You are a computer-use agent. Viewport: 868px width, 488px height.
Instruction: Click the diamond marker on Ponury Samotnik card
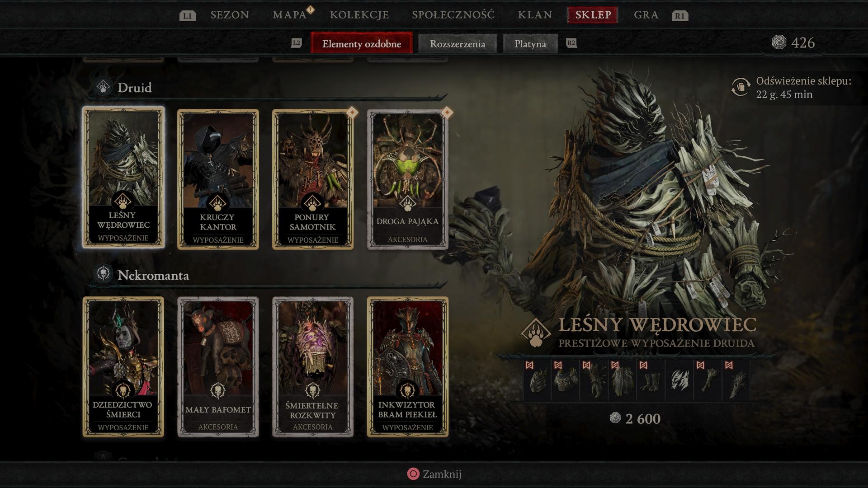(x=352, y=112)
